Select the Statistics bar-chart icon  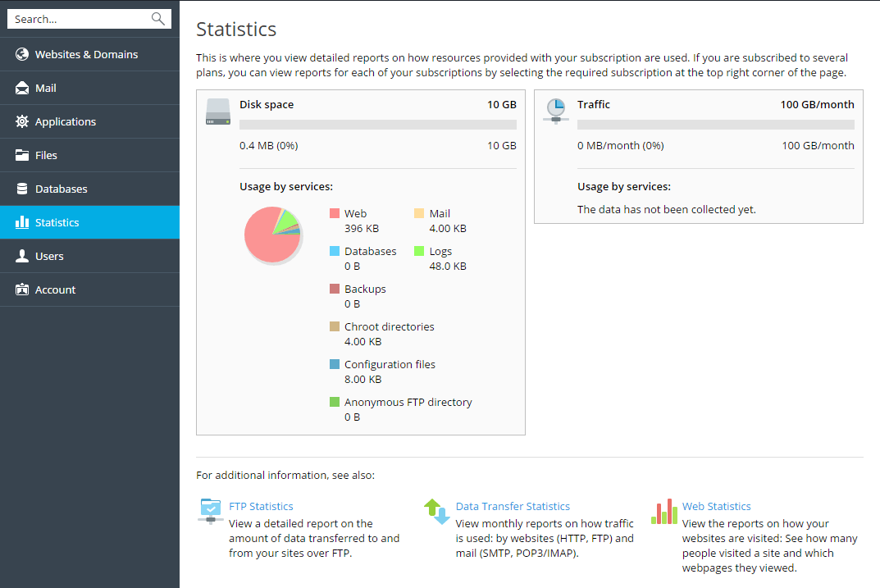[x=21, y=222]
